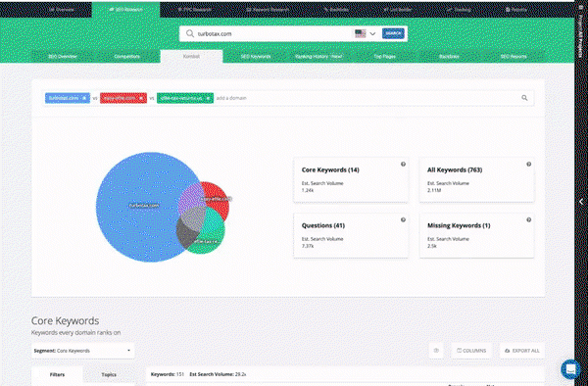Open help tooltip for Missing Keywords card
This screenshot has width=588, height=386.
[x=529, y=219]
